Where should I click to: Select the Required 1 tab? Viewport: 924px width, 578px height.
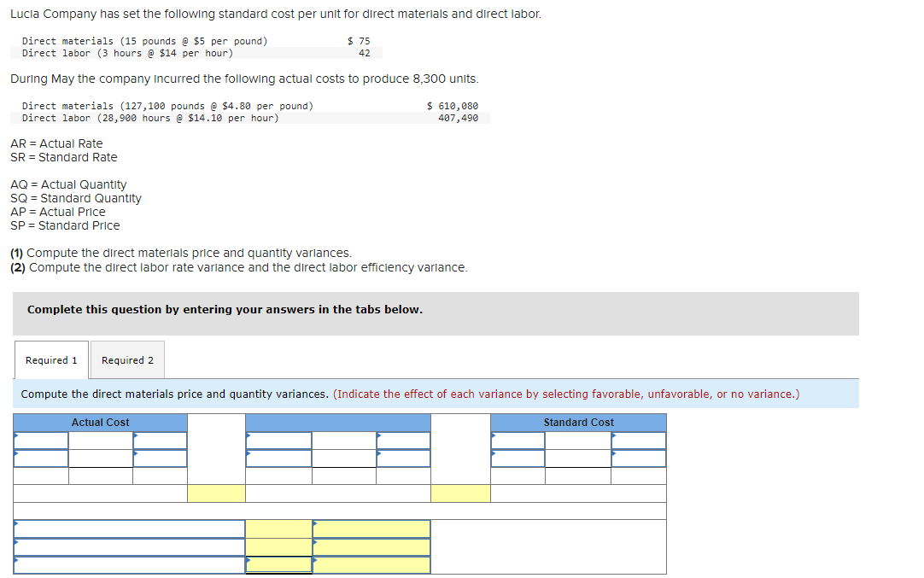tap(51, 360)
